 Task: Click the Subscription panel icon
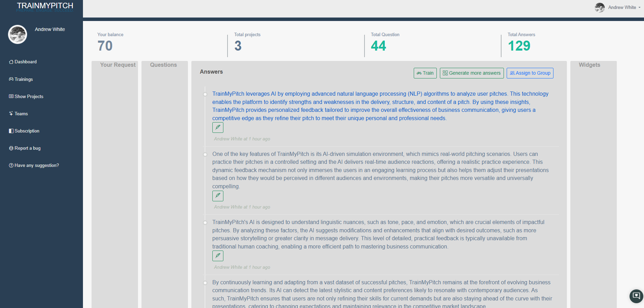11,131
